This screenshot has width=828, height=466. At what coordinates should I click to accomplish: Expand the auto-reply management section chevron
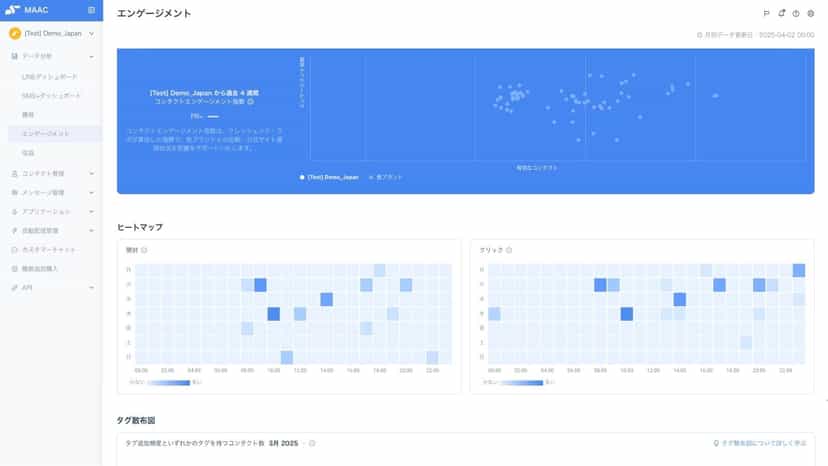point(91,231)
